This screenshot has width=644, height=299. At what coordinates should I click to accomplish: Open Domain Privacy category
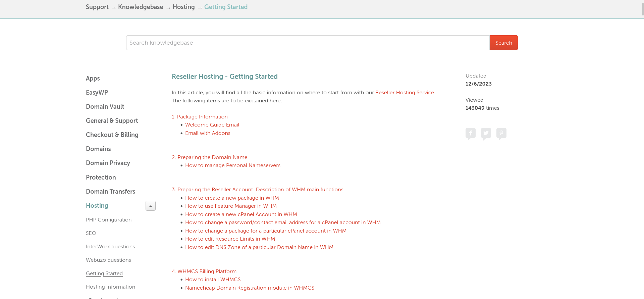(x=108, y=163)
